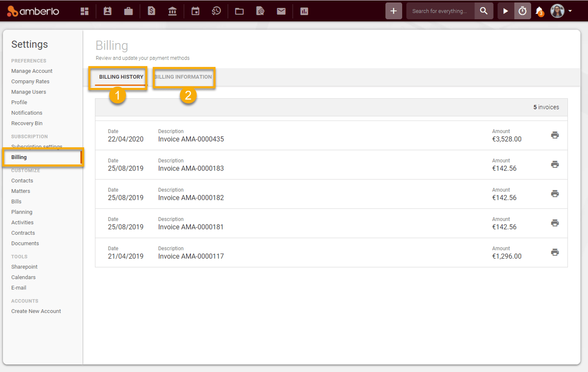
Task: Click the briefcase matters icon
Action: [x=128, y=11]
